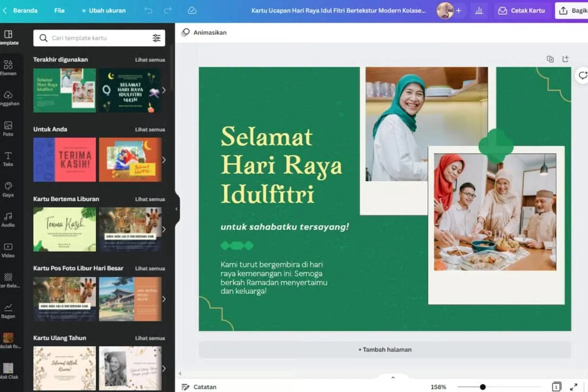This screenshot has height=392, width=588.
Task: Open the Audio sidebar tab
Action: click(8, 219)
